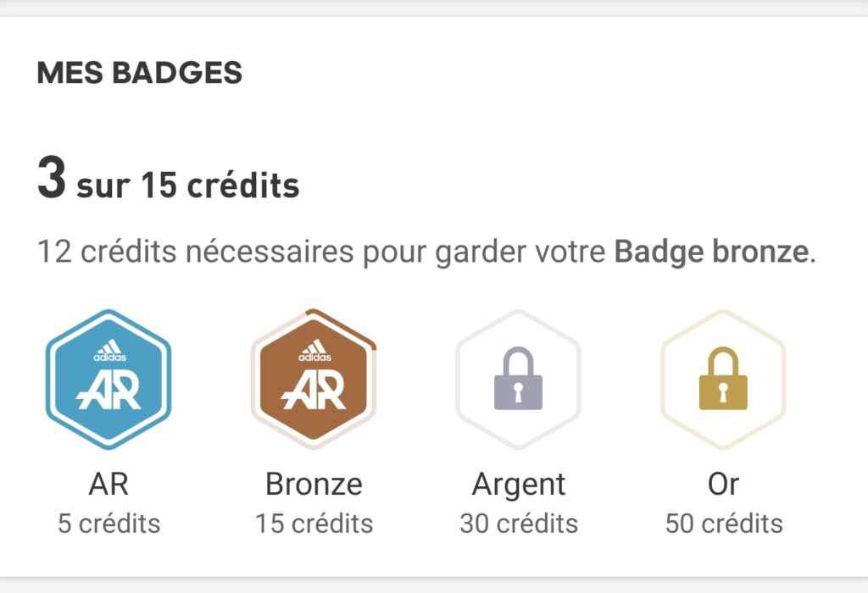Screen dimensions: 868x593
Task: Click the "30 crédits" text under Argent
Action: 519,524
